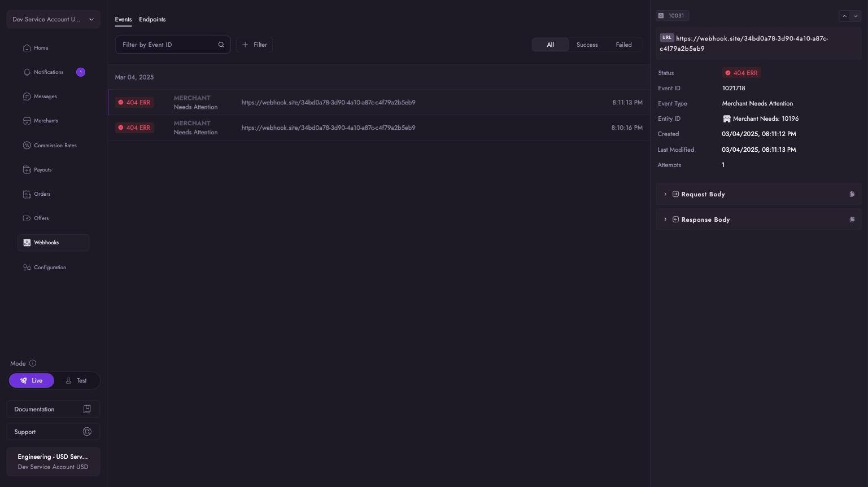Click the Notifications bell icon
Viewport: 868px width, 487px height.
point(27,72)
